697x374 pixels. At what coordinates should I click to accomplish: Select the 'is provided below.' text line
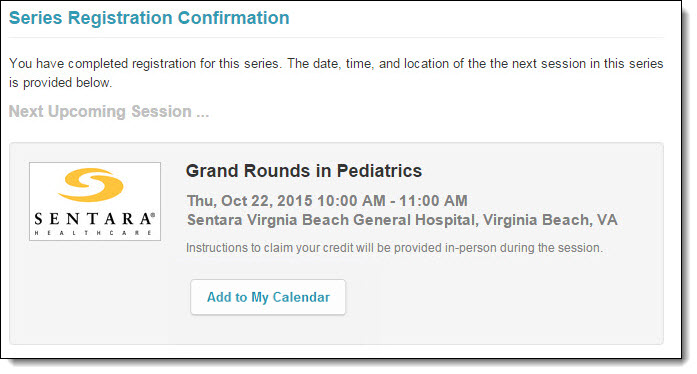(x=60, y=83)
